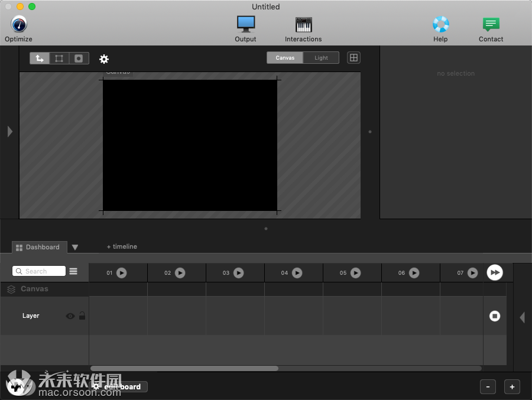Click the Layer cell under column 01

coord(118,316)
